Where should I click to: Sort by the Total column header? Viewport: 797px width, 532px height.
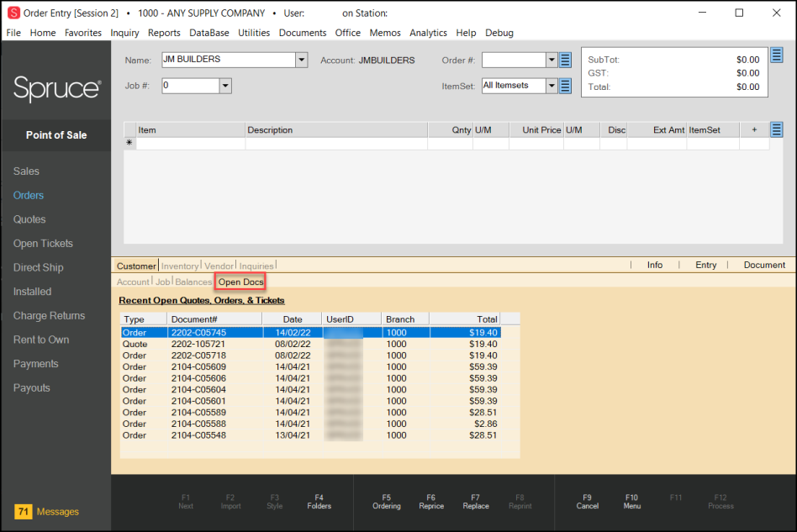click(465, 319)
